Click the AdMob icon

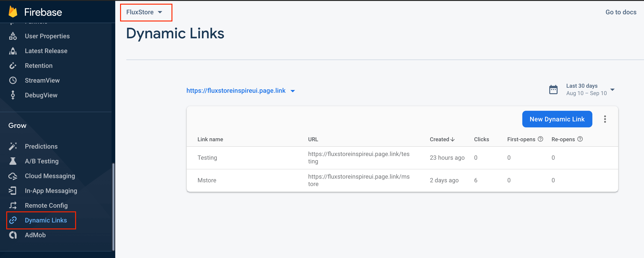13,235
